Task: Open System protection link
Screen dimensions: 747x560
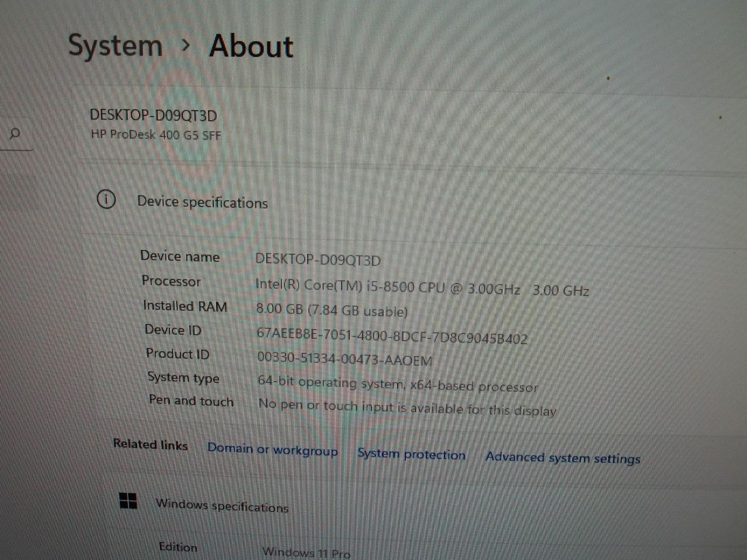Action: (411, 454)
